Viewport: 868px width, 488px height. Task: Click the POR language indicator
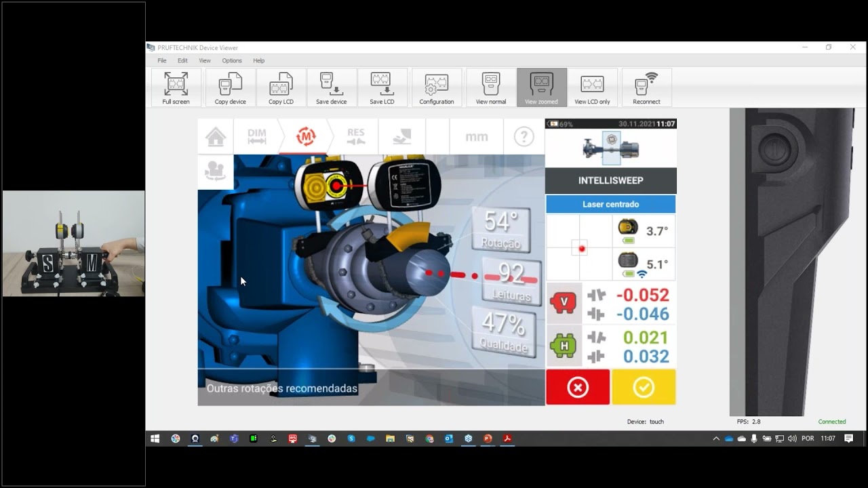point(808,439)
